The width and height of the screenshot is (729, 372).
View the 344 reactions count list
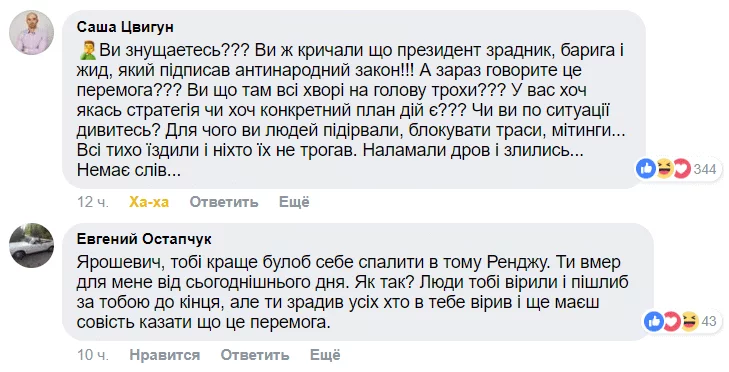705,169
